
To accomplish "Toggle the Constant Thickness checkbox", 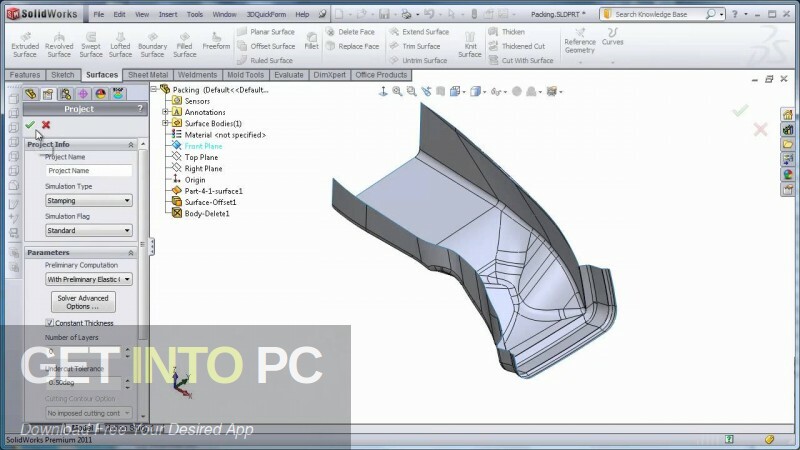I will pos(49,323).
